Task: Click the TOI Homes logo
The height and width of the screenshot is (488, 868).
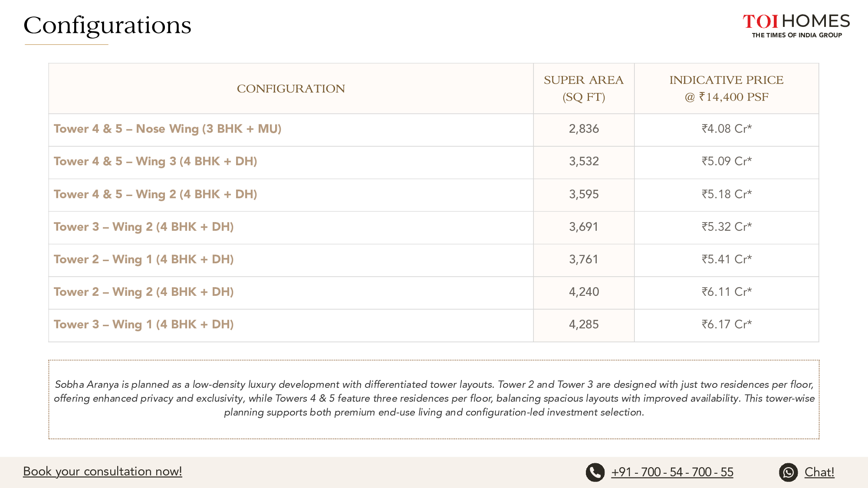Action: click(796, 26)
